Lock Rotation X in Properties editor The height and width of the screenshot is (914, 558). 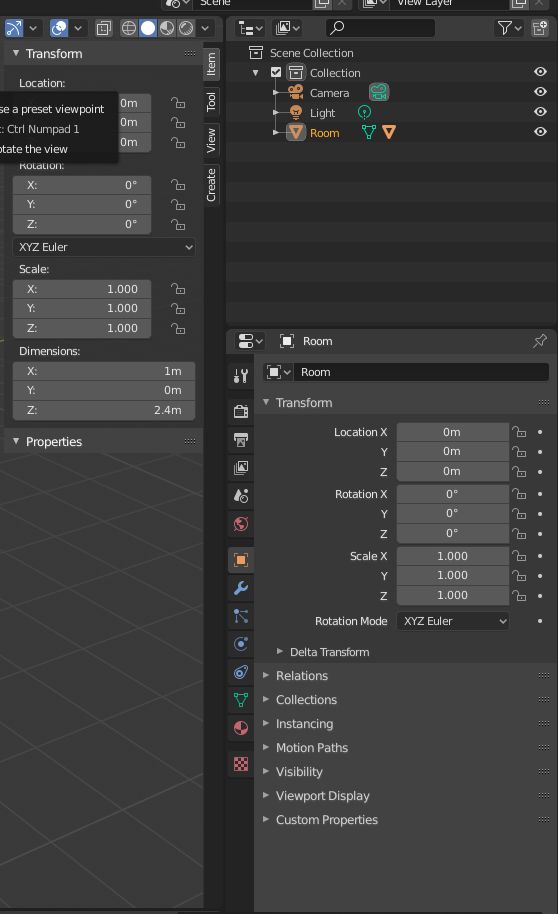tap(519, 494)
